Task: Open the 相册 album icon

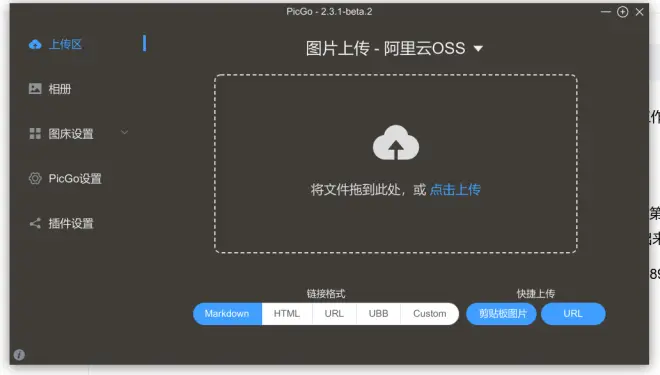Action: click(x=35, y=88)
